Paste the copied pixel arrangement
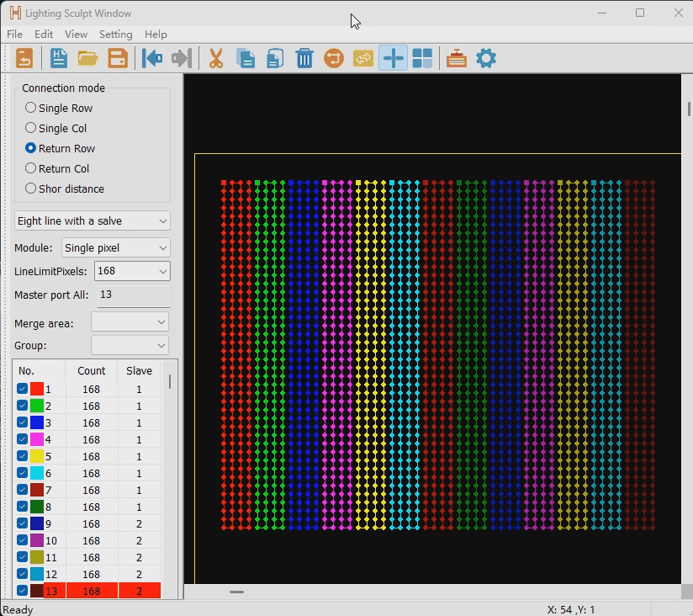 pos(274,58)
